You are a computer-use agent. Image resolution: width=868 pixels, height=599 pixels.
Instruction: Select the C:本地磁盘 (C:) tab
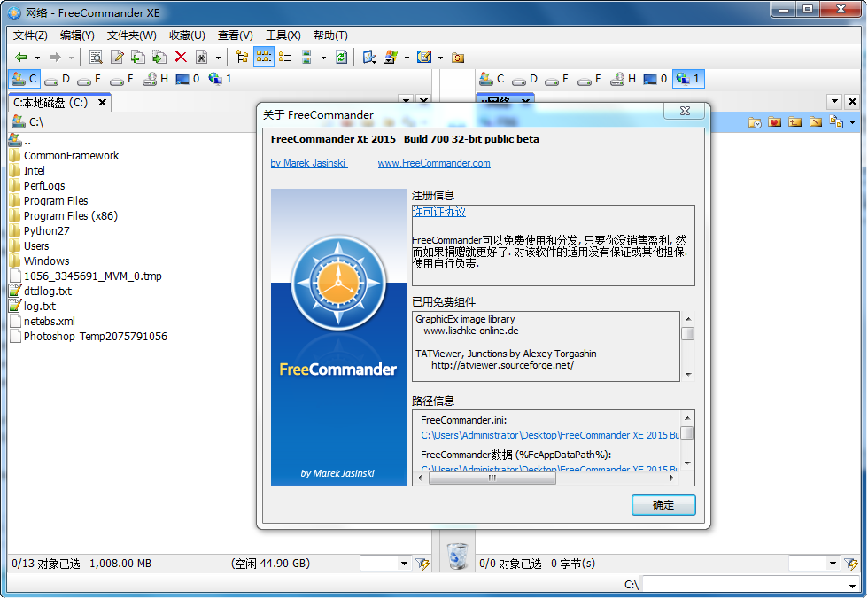pyautogui.click(x=51, y=103)
